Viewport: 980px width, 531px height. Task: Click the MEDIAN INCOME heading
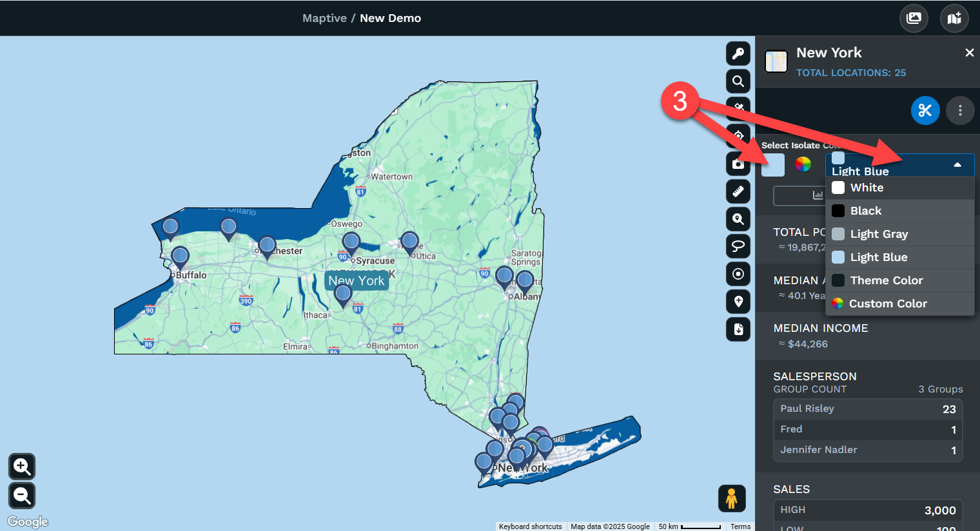pos(821,328)
